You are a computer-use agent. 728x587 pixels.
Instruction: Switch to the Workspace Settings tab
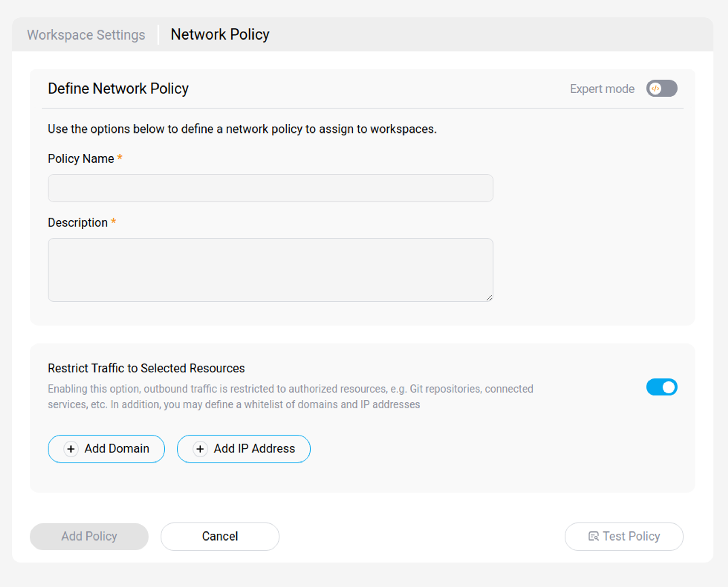point(86,34)
